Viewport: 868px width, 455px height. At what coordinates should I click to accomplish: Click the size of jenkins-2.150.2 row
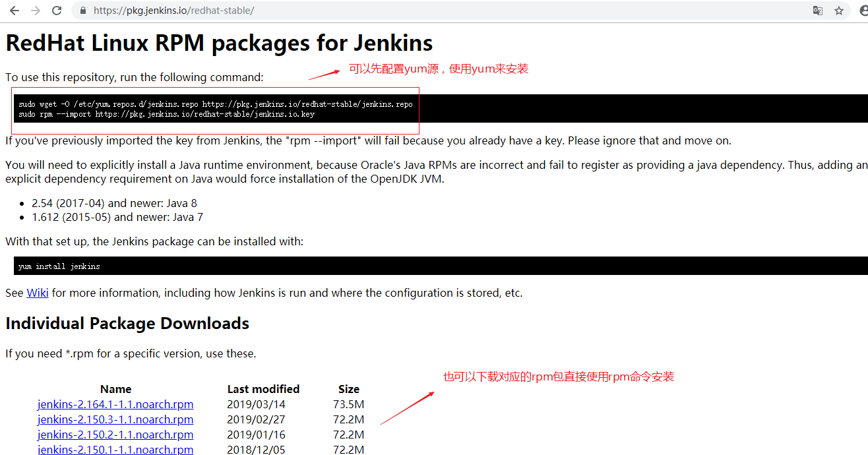point(349,435)
